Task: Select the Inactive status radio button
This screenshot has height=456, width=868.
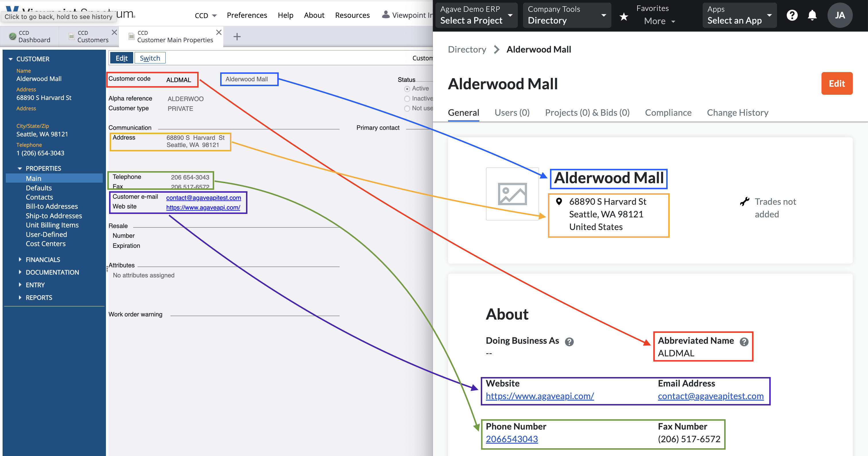Action: pos(407,99)
